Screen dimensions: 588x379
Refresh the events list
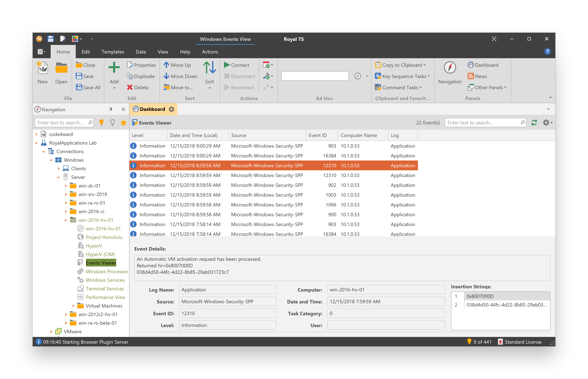click(534, 123)
